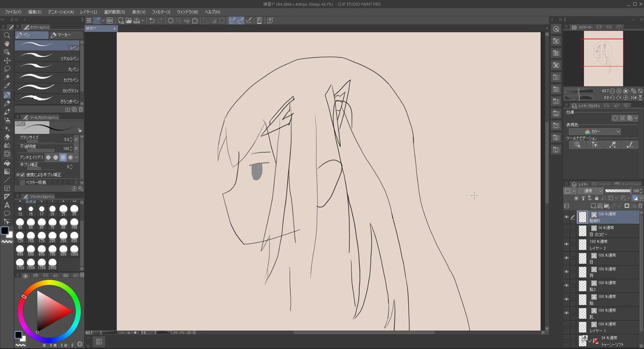The width and height of the screenshot is (644, 349).
Task: Open the help question mark icon
Action: 270,20
